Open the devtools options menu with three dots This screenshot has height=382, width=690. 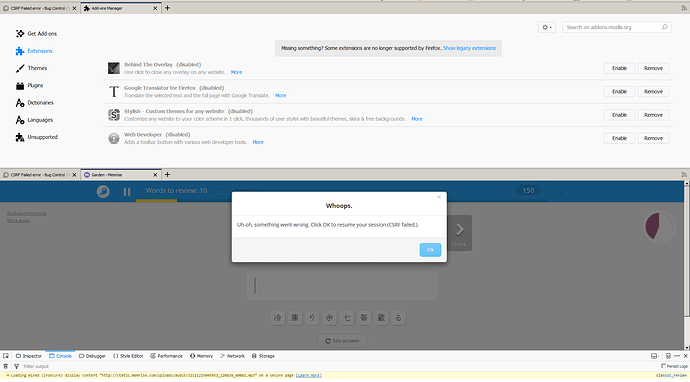[x=677, y=356]
